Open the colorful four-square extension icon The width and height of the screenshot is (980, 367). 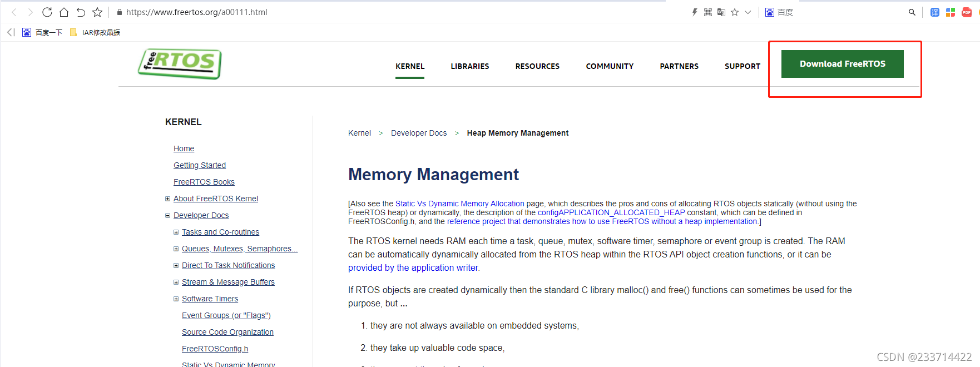pos(951,12)
